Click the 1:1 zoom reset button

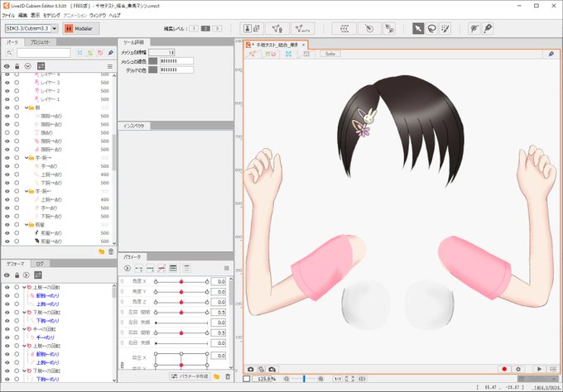click(338, 379)
